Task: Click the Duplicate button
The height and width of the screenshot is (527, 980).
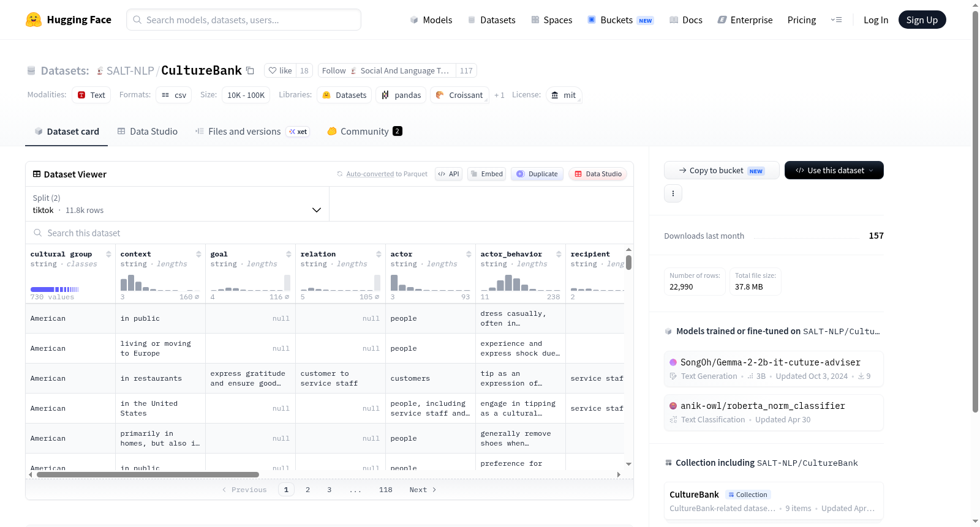Action: (x=537, y=174)
